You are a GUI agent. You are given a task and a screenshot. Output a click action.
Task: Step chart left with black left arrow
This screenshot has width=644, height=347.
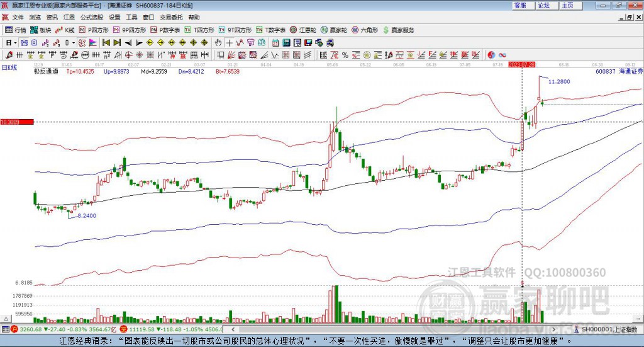pyautogui.click(x=128, y=43)
